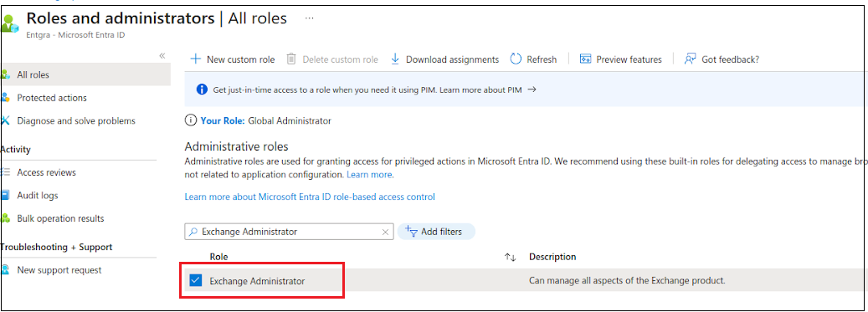
Task: Click the Preview features icon
Action: pos(586,59)
